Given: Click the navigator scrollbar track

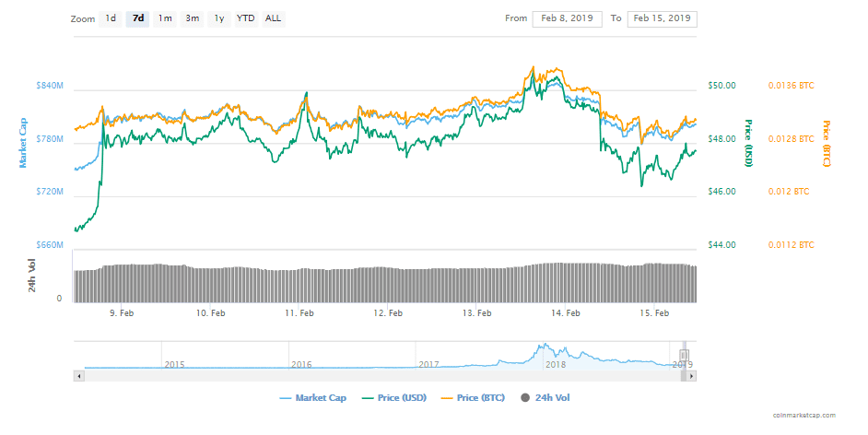Looking at the screenshot, I should coord(369,376).
